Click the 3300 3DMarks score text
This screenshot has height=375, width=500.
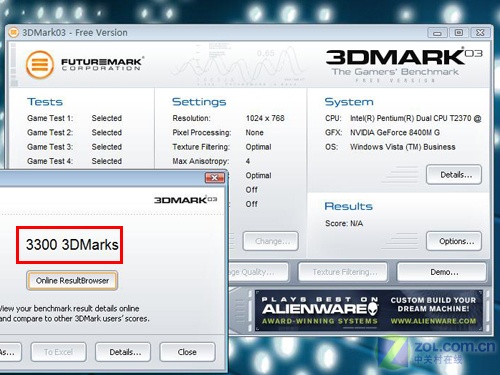pyautogui.click(x=72, y=245)
